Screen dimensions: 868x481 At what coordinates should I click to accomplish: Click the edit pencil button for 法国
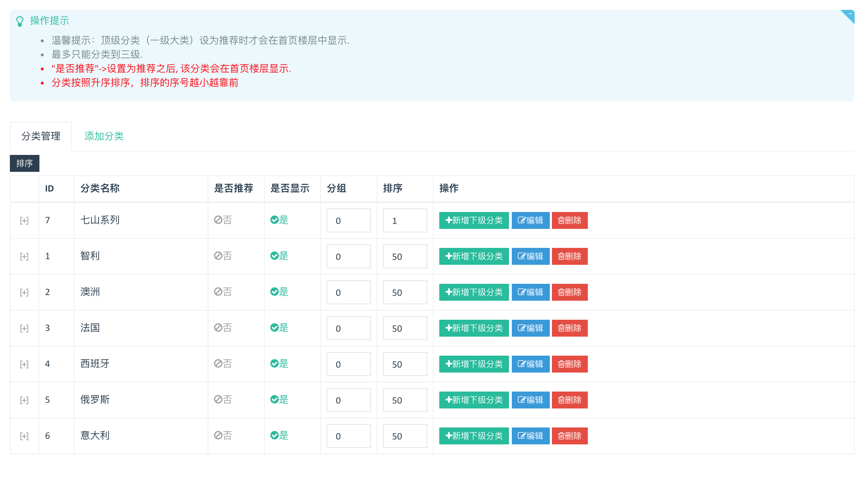[530, 328]
